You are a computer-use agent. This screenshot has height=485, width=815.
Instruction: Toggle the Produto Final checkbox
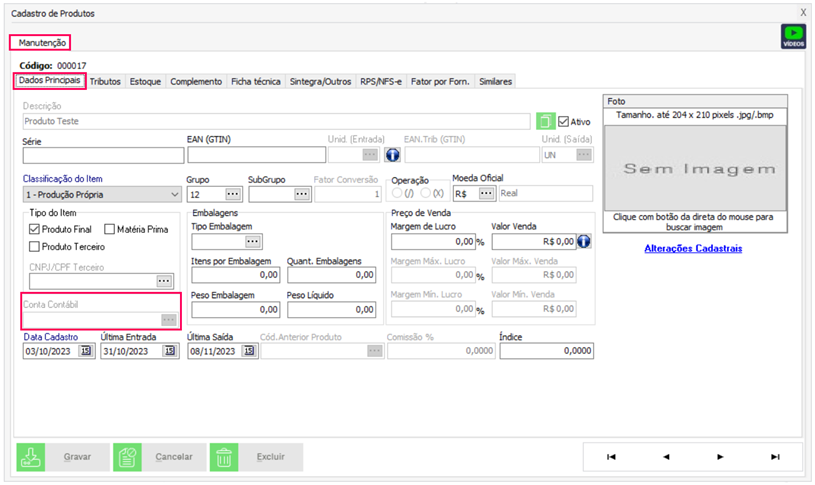[34, 229]
